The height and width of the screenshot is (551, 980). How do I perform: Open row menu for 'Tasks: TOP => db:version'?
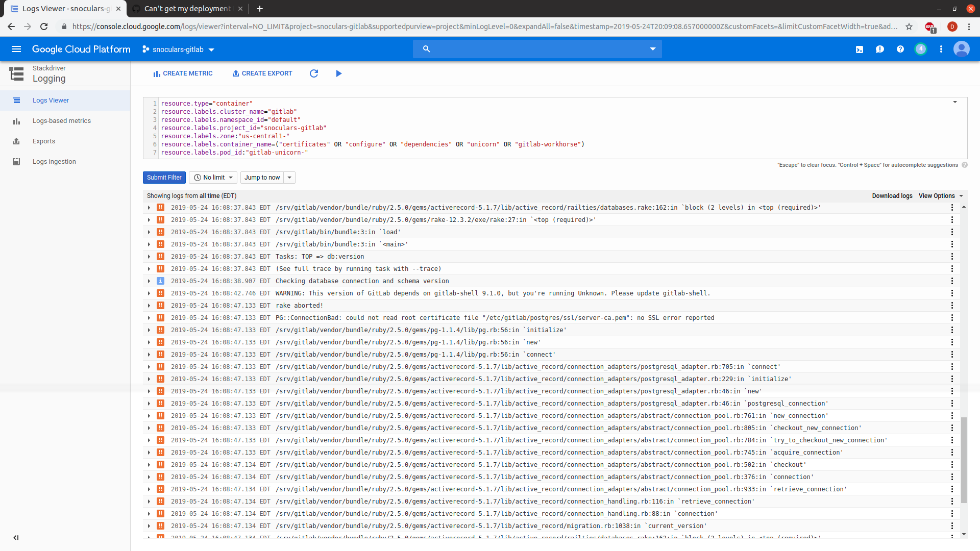[952, 257]
